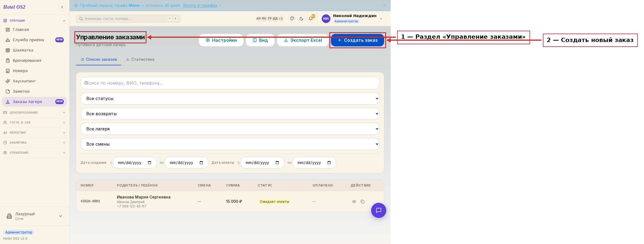Open the chat bubble widget
The width and height of the screenshot is (644, 244).
[x=379, y=210]
